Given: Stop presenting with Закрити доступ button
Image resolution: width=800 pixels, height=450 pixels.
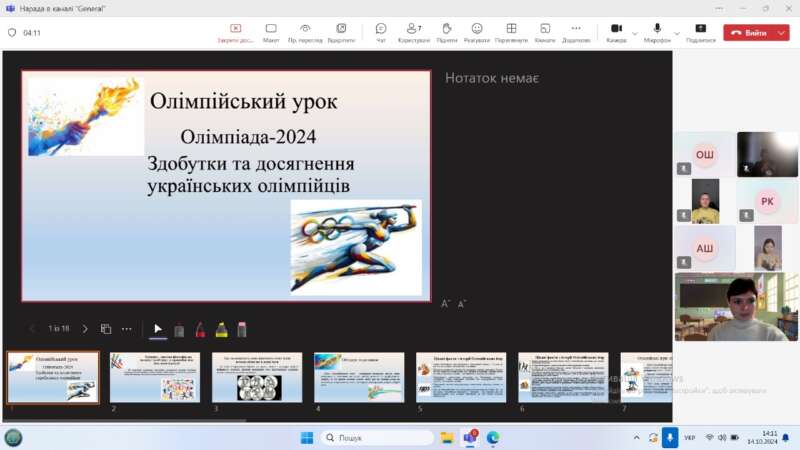Looking at the screenshot, I should tap(235, 32).
